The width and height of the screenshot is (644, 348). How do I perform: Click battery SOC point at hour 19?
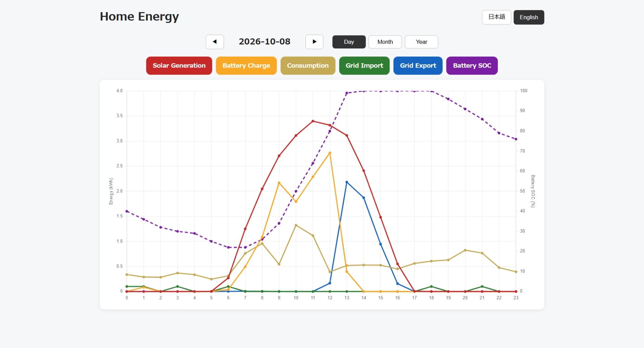click(x=448, y=99)
